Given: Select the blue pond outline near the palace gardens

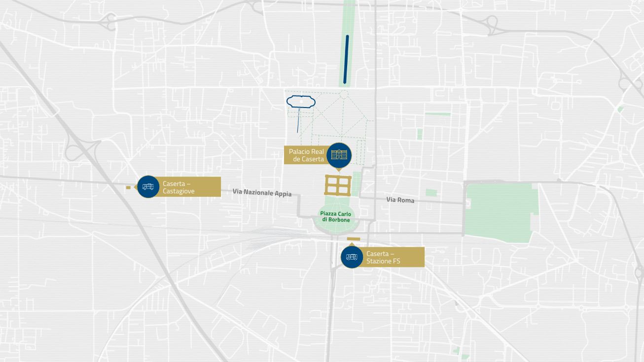Looking at the screenshot, I should 300,102.
